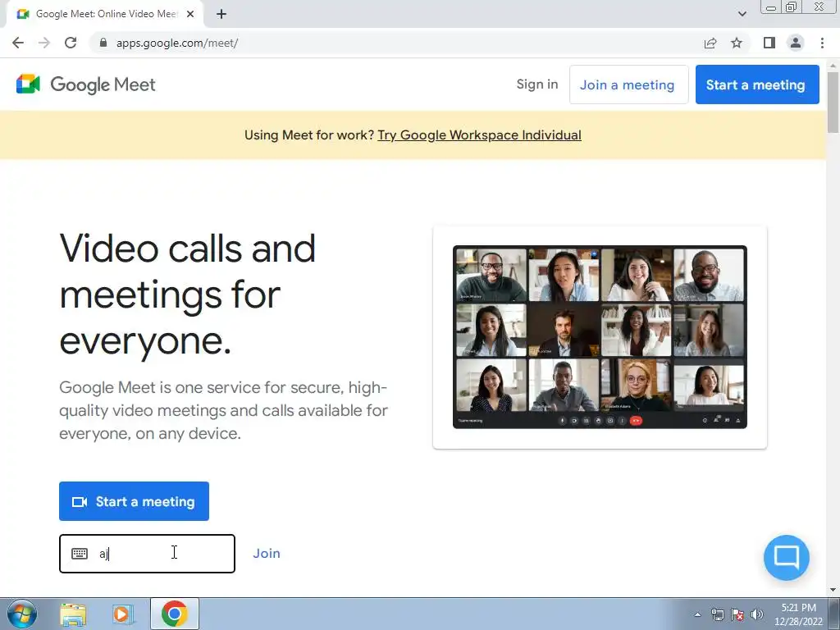Open the blue chat support bubble

click(x=787, y=557)
